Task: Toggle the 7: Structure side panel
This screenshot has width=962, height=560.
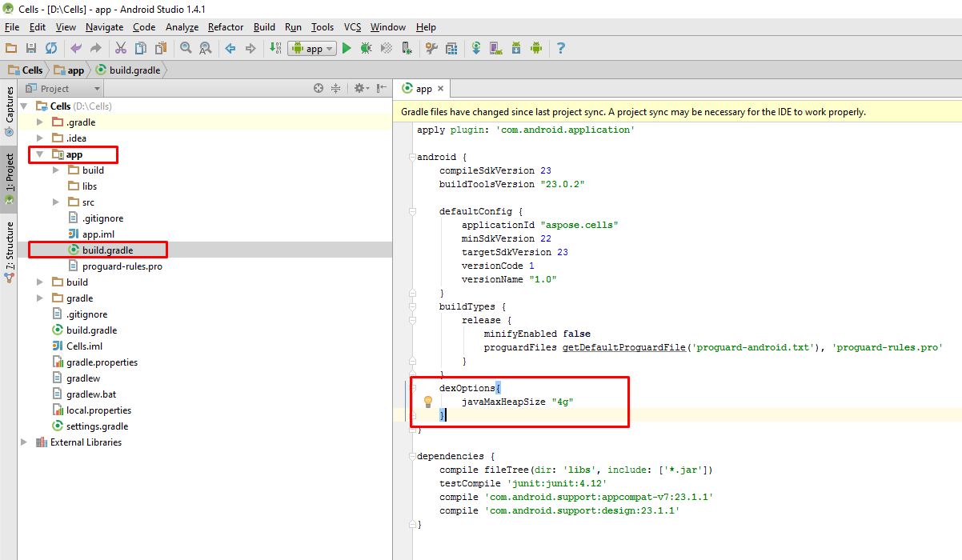Action: [10, 250]
